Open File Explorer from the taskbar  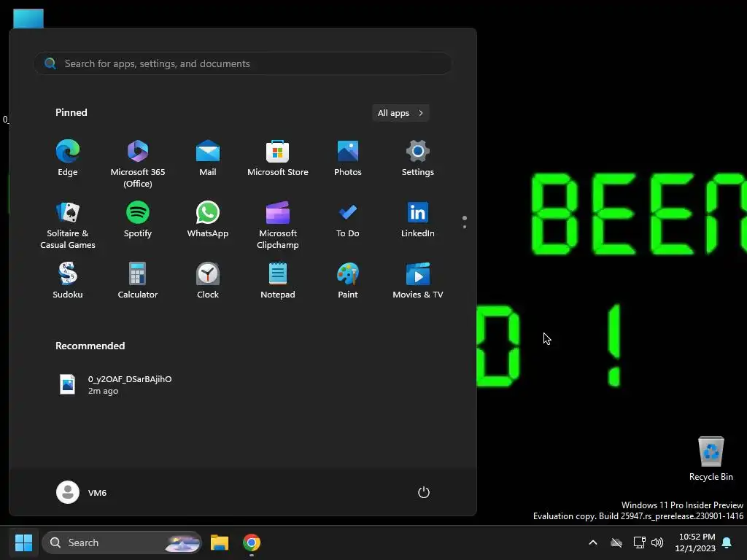220,542
